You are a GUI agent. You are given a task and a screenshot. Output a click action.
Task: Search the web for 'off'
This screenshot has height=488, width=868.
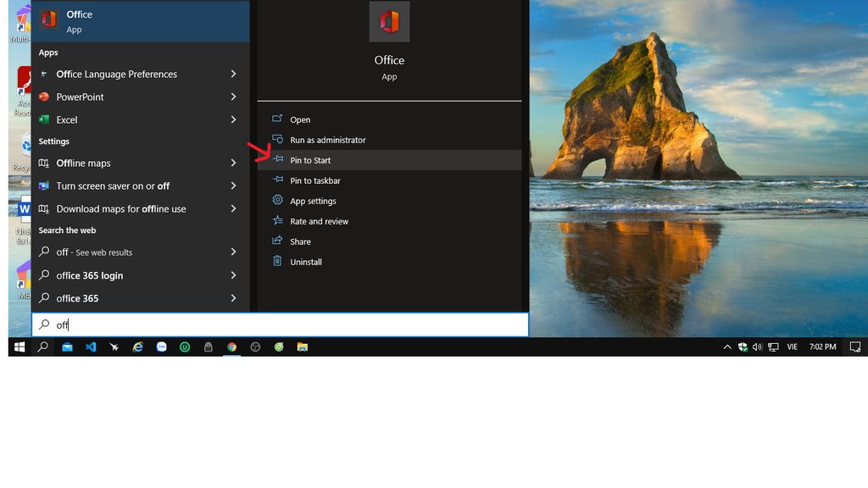pyautogui.click(x=94, y=252)
